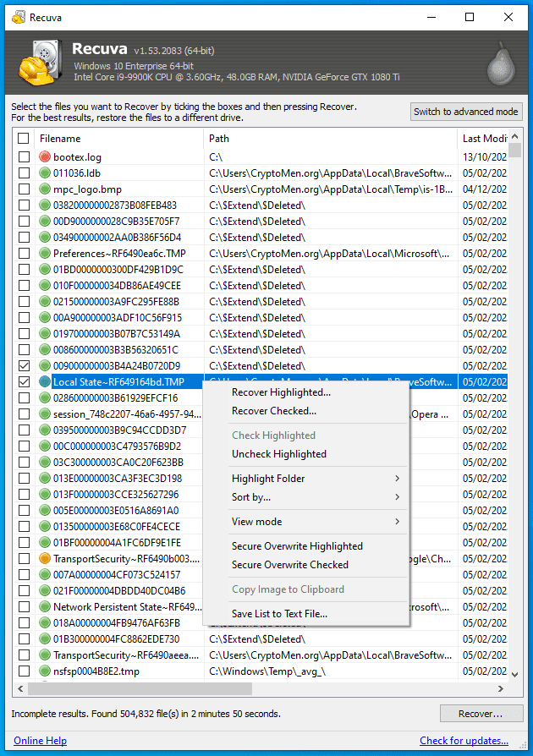The width and height of the screenshot is (533, 756).
Task: Choose Recover Highlighted... from the context menu
Action: (317, 392)
